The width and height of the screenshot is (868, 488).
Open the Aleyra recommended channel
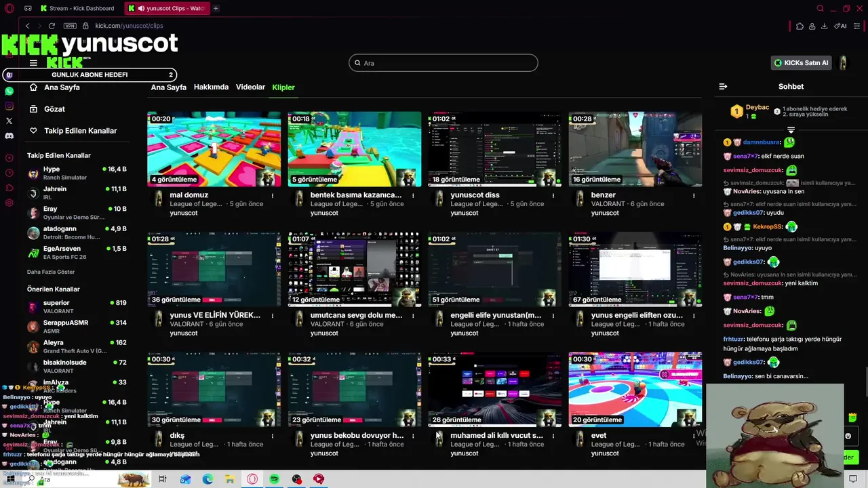(77, 347)
